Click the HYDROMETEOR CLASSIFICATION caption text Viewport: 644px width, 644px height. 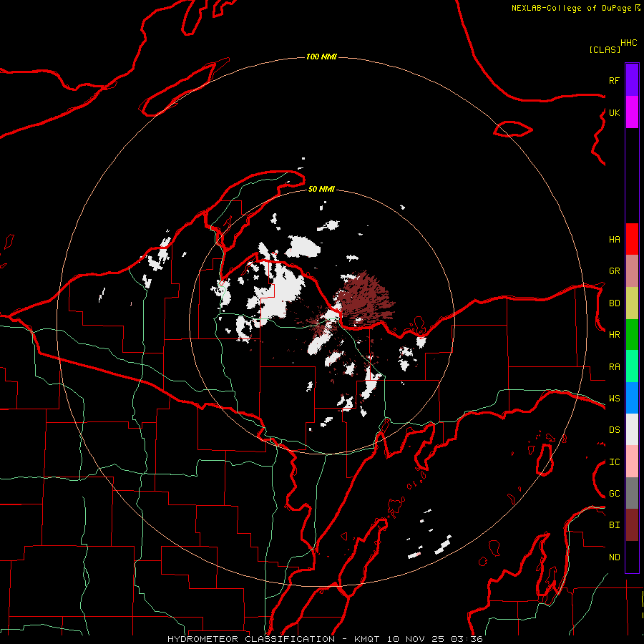tap(251, 639)
